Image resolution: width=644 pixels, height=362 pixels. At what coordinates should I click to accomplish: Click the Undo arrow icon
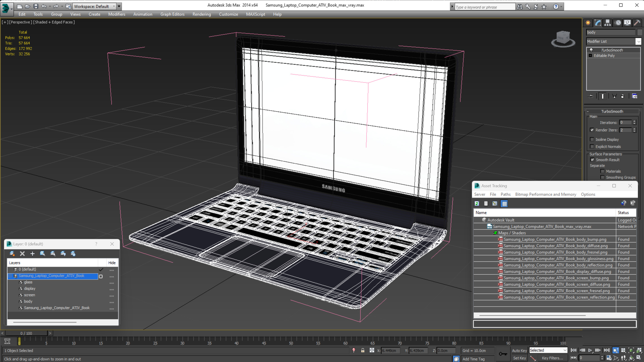point(44,6)
